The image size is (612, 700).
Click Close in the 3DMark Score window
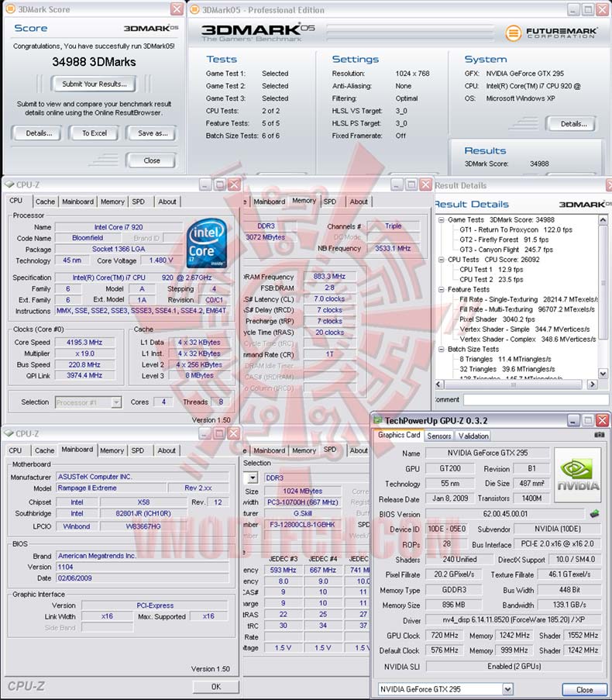tap(152, 160)
